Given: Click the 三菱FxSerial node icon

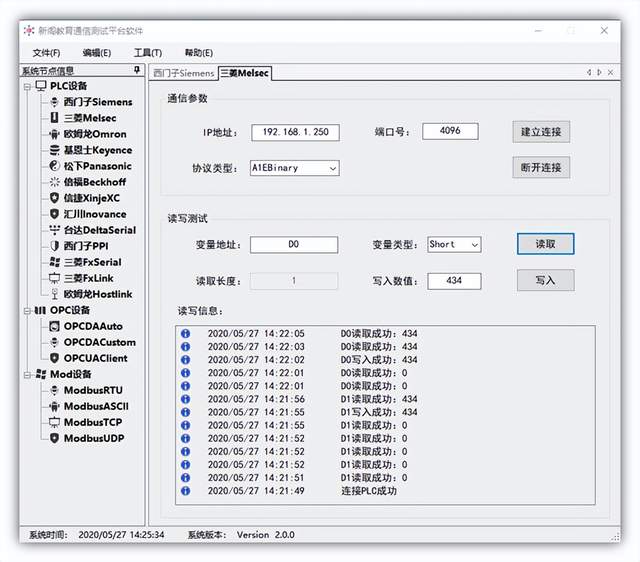Looking at the screenshot, I should pos(54,262).
